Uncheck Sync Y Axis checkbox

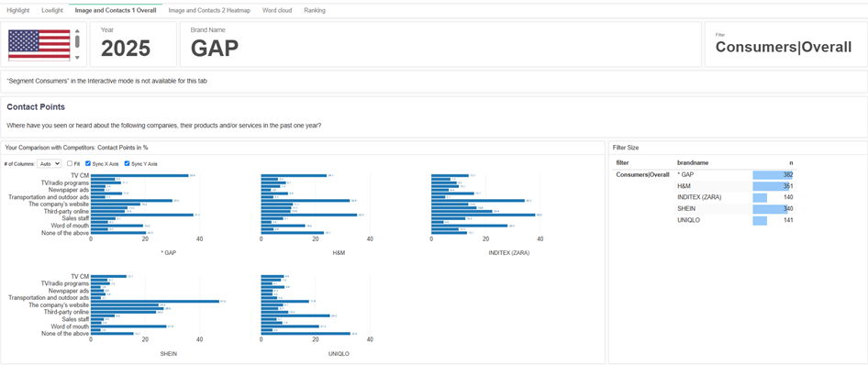pyautogui.click(x=128, y=163)
